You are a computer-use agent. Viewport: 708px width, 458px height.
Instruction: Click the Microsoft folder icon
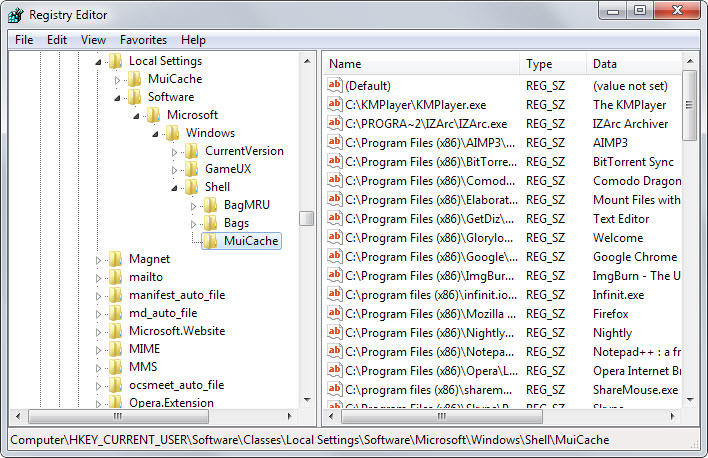[154, 115]
